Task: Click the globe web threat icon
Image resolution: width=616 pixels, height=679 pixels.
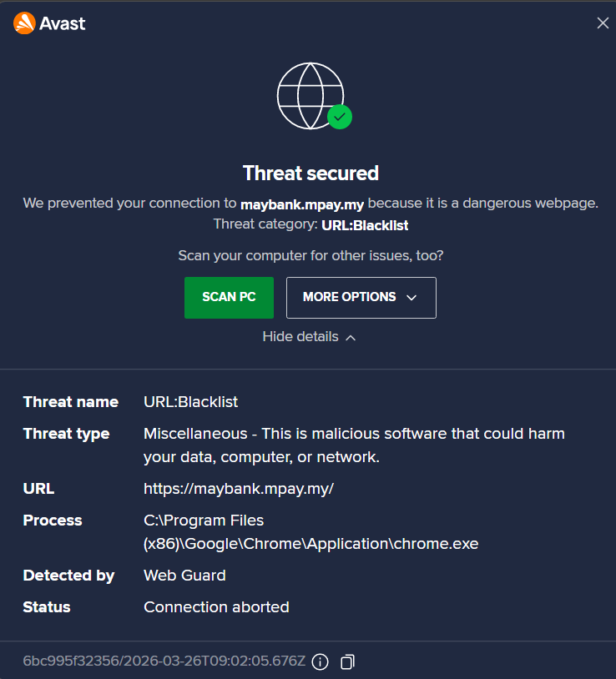Action: pos(310,95)
